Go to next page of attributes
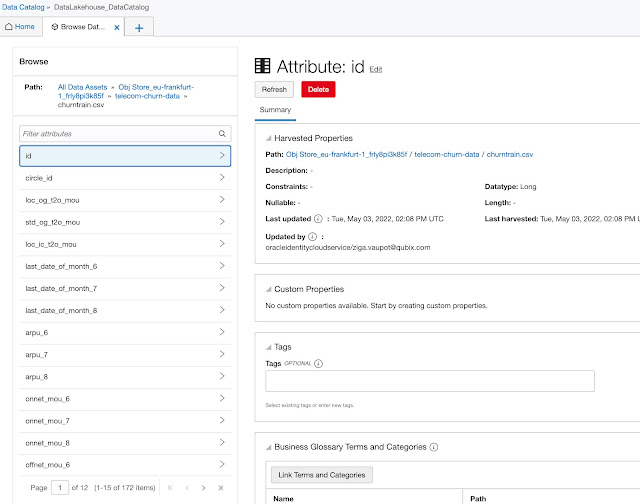 coord(203,488)
